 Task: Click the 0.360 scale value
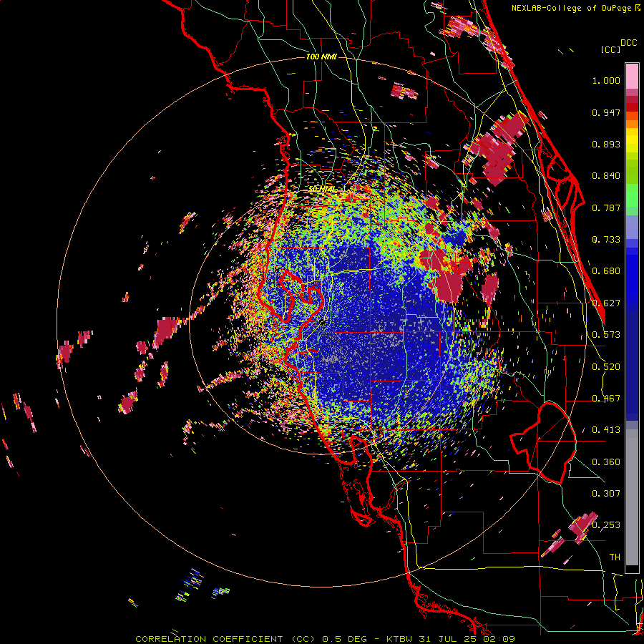606,462
